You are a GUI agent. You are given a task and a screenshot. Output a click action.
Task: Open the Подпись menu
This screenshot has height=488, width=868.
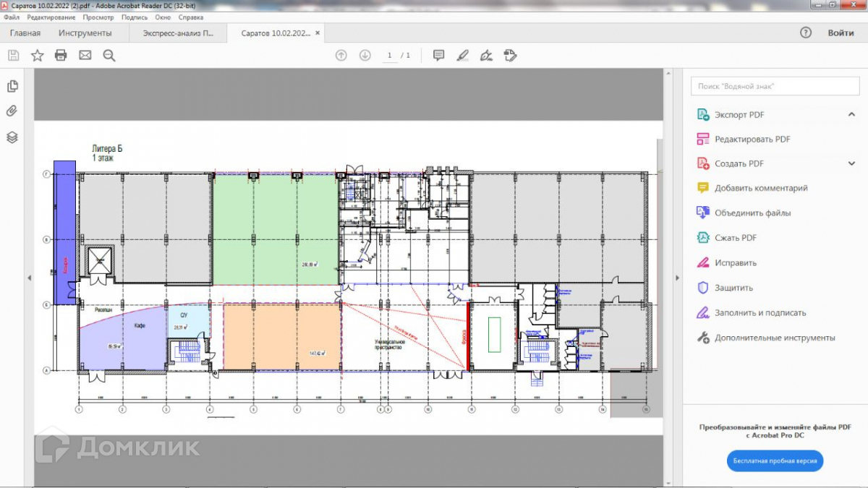(135, 17)
